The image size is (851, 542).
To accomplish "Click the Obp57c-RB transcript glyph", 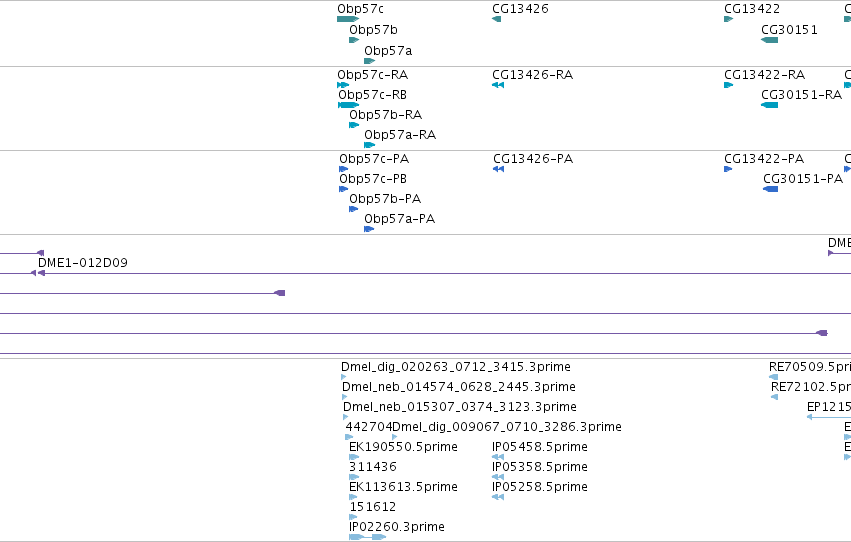I will [x=348, y=105].
